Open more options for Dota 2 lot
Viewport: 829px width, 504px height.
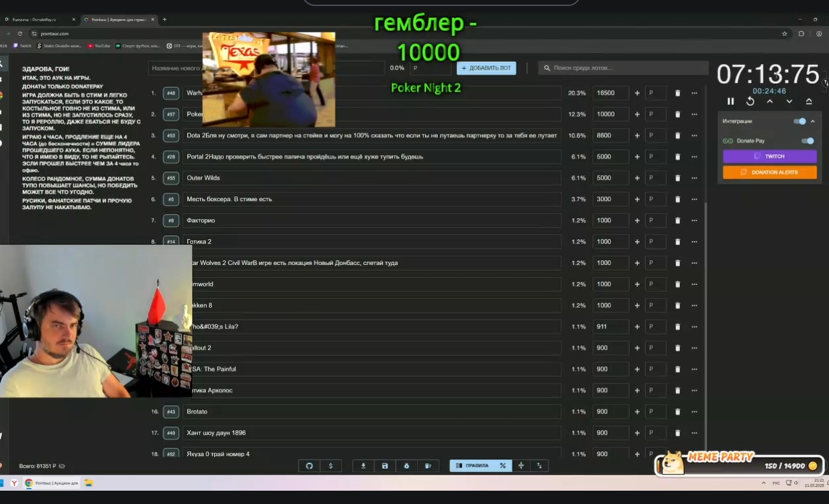click(694, 135)
